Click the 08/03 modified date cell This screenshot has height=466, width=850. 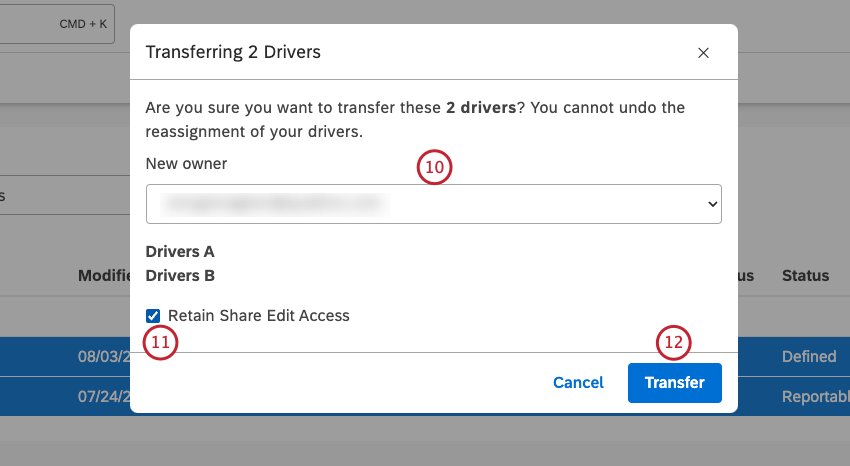pos(103,356)
